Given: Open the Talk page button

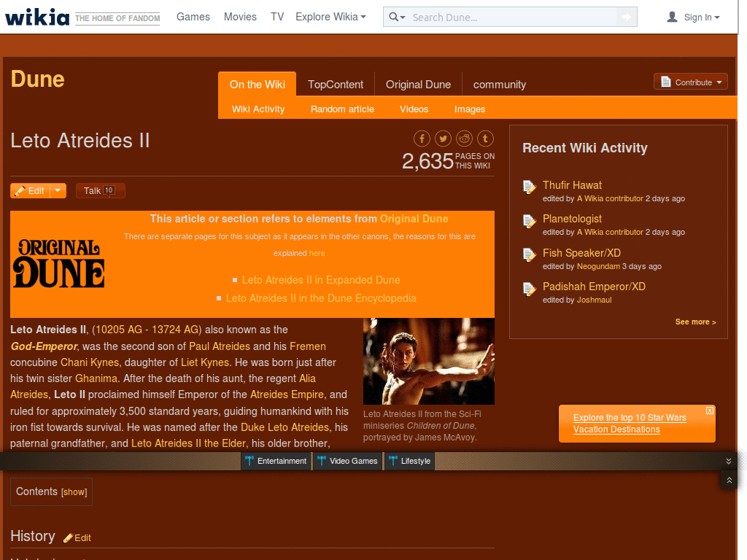Looking at the screenshot, I should point(100,190).
